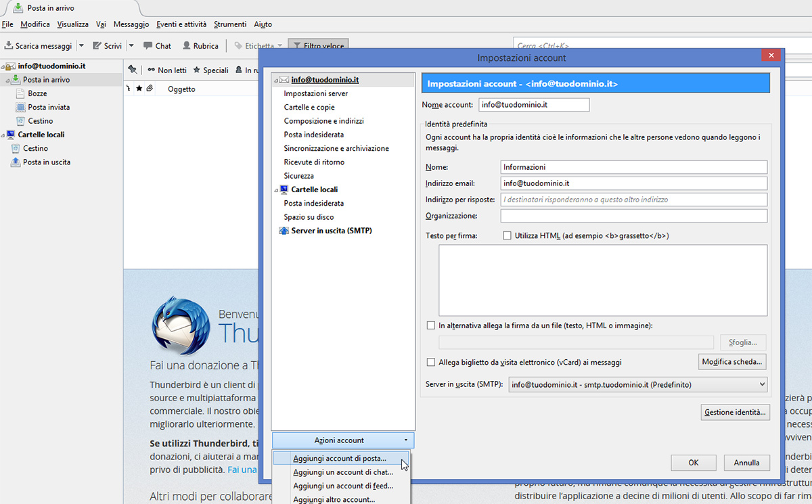Screen dimensions: 812x504
Task: Click the thread column icon in message list header
Action: point(129,89)
